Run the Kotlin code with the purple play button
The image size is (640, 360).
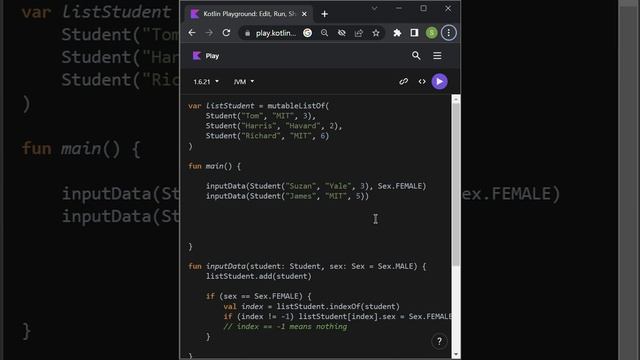[440, 82]
